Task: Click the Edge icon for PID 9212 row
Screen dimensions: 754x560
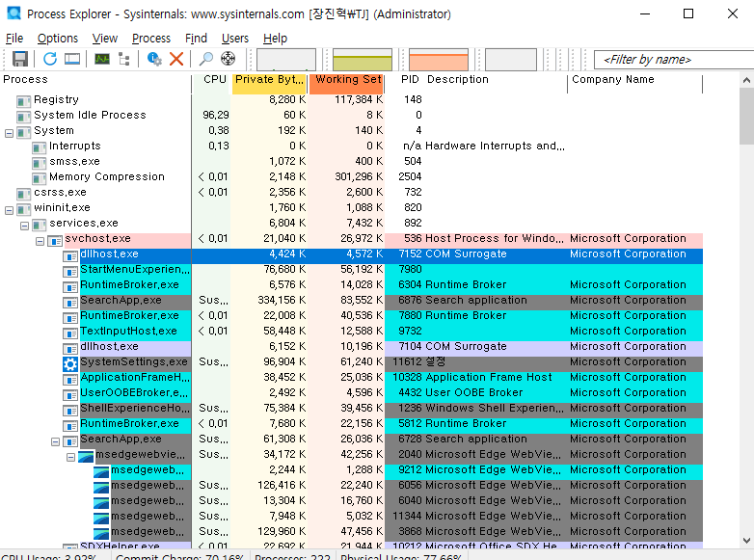Action: (x=101, y=471)
